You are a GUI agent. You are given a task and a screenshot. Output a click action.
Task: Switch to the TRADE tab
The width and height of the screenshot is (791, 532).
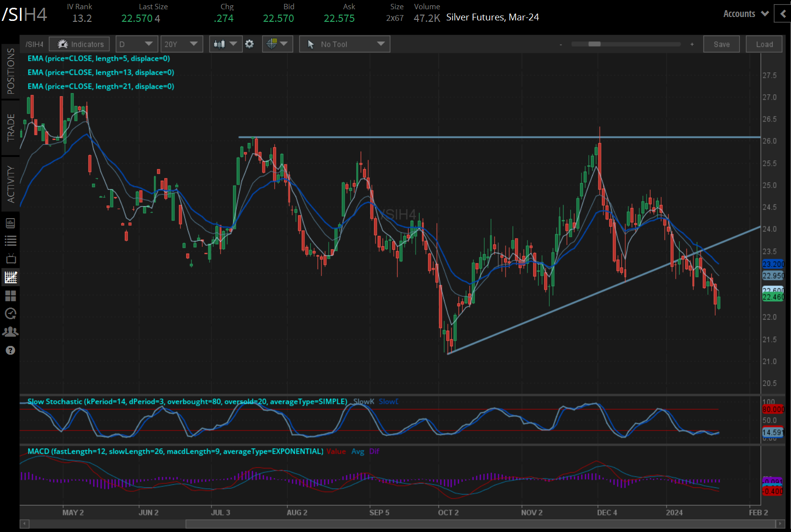(10, 127)
